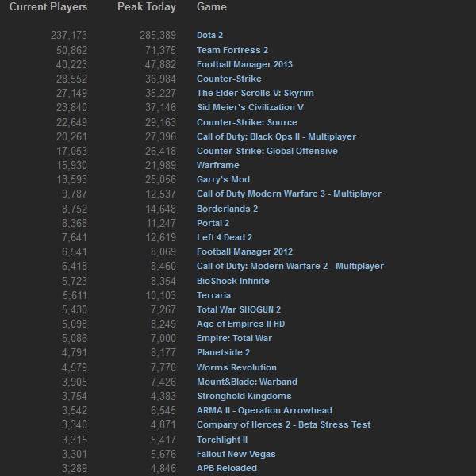Select the APB Reloaded link
This screenshot has width=476, height=476.
[227, 468]
